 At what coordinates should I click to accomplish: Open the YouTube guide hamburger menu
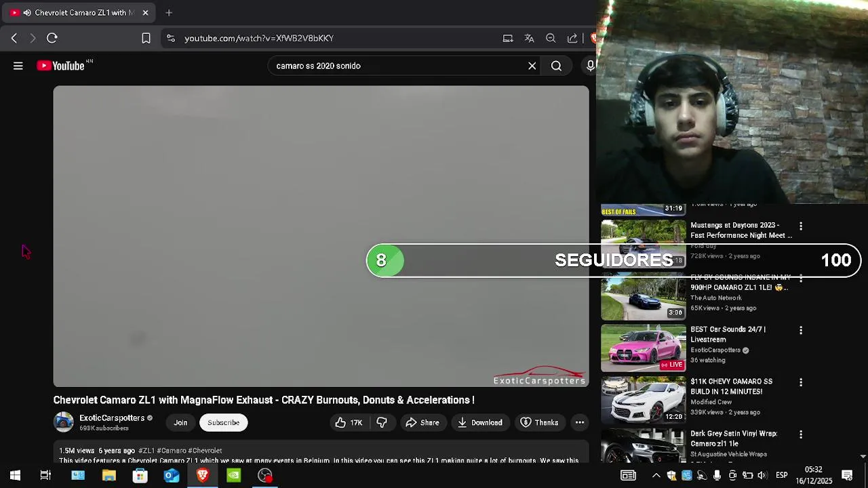[x=18, y=66]
